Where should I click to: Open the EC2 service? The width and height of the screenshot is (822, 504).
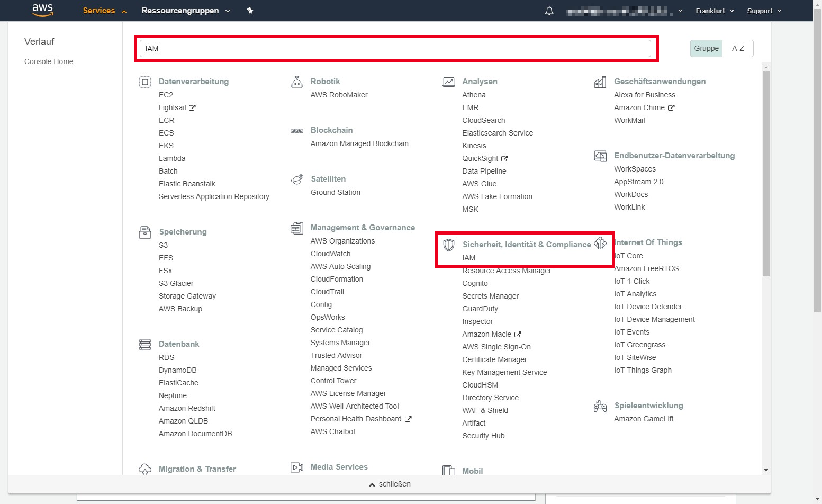point(166,95)
